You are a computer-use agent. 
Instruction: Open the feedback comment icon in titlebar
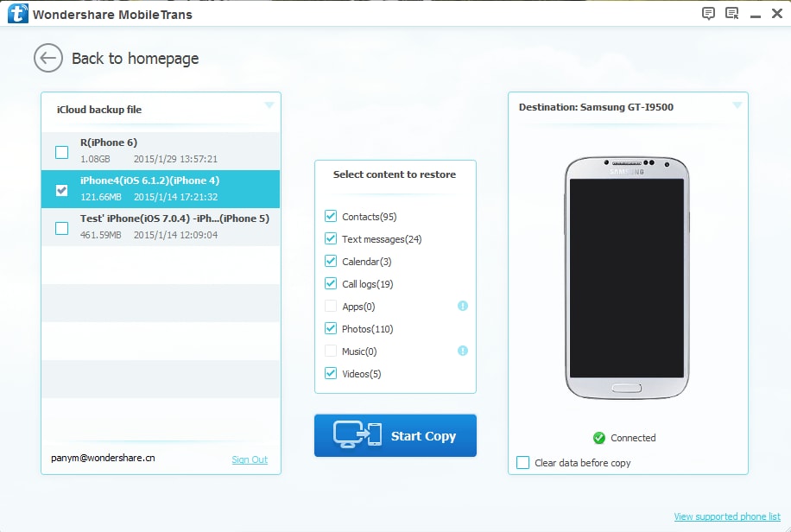(x=708, y=13)
